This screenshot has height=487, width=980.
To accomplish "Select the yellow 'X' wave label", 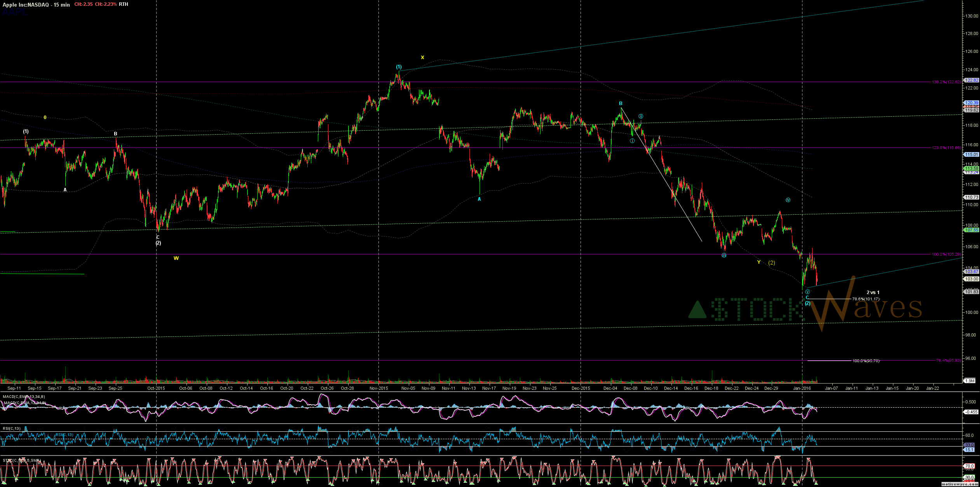I will pos(422,58).
